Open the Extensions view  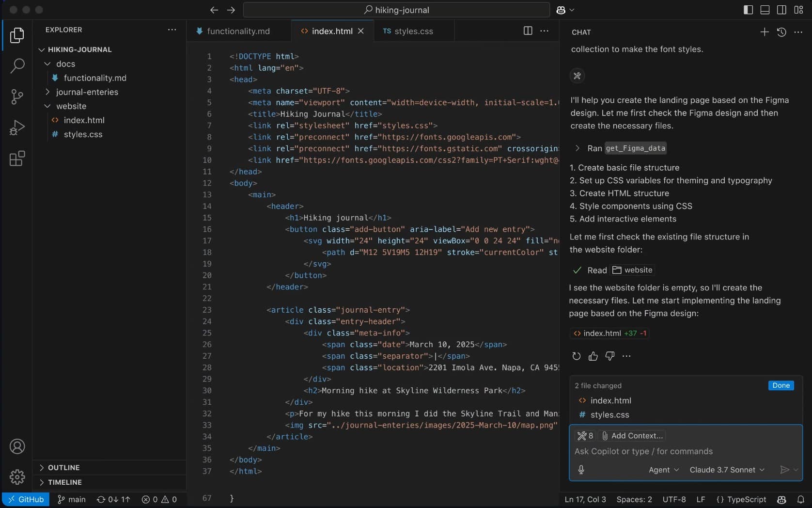[17, 159]
